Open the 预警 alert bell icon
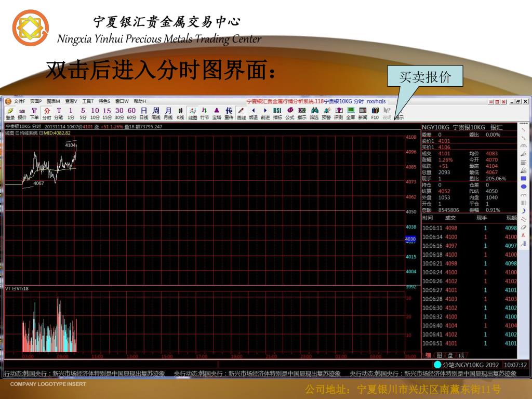Viewport: 532px width, 399px height. [326, 113]
